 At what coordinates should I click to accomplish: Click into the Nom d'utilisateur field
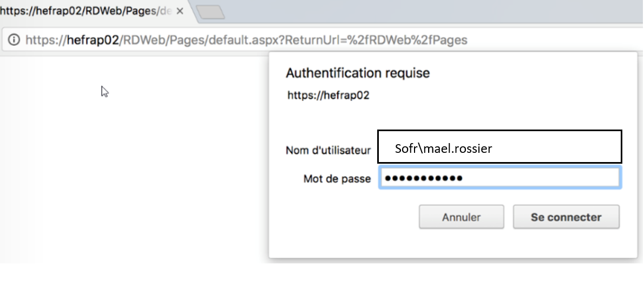(x=500, y=146)
